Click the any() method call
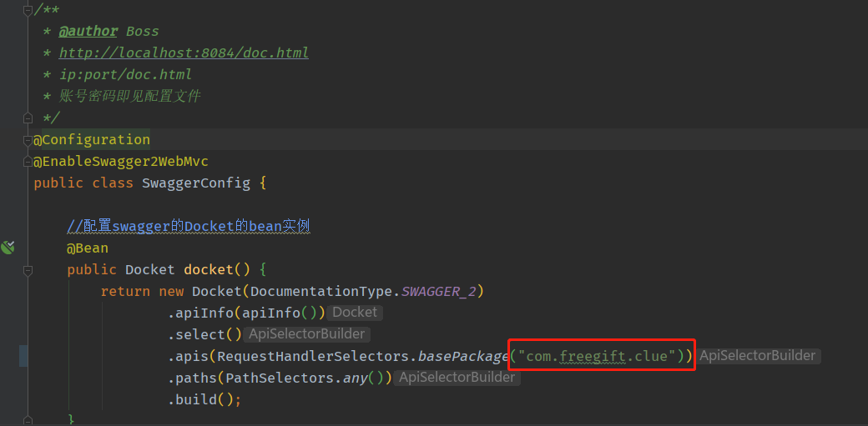This screenshot has height=426, width=868. 363,378
